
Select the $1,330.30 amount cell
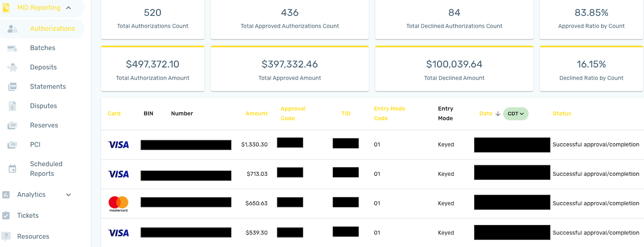pyautogui.click(x=254, y=145)
